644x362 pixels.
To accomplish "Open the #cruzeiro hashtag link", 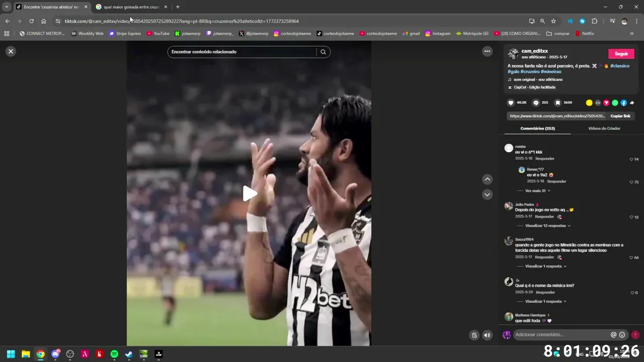I will [530, 72].
